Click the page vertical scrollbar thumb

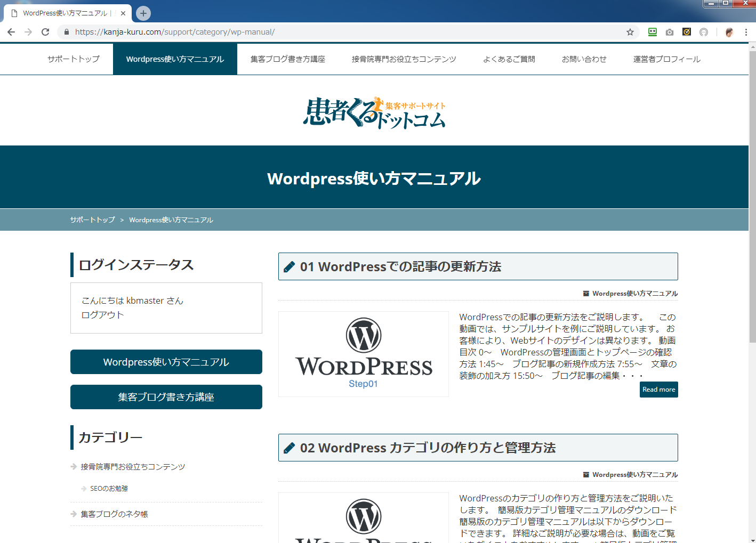(752, 197)
